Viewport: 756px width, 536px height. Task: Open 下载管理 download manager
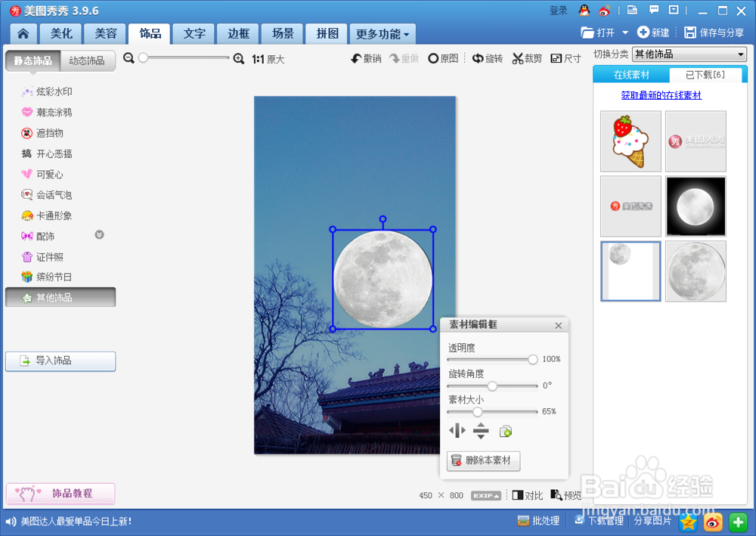point(599,521)
